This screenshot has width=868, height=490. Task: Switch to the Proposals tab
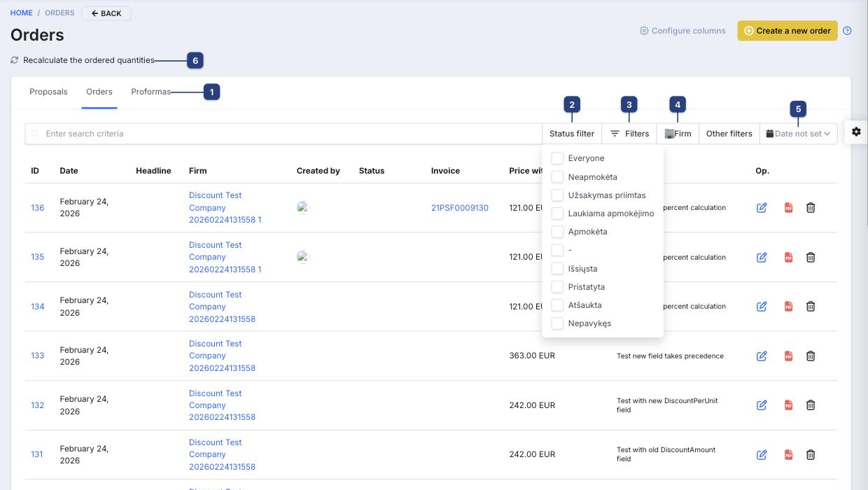coord(48,92)
